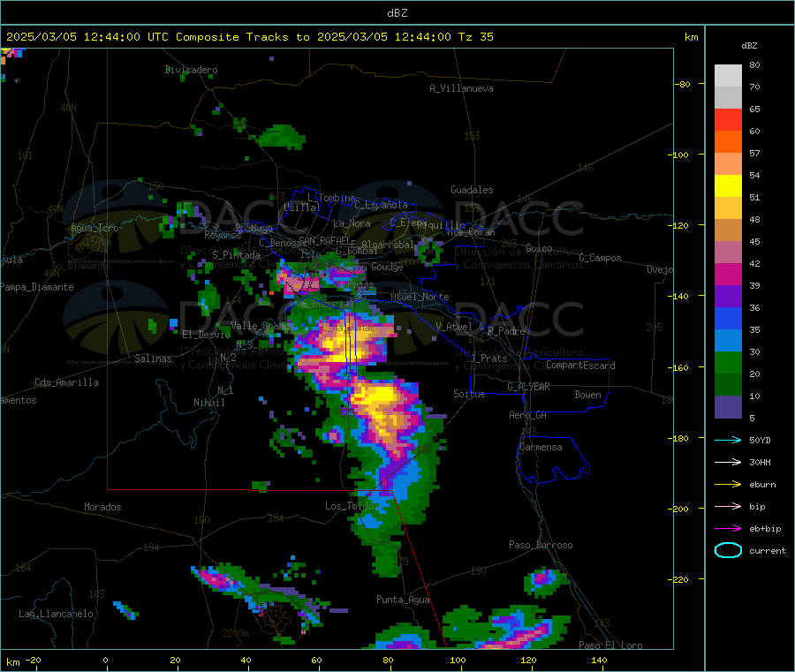Click the 80 dBZ light gray swatch
This screenshot has height=672, width=795.
click(x=728, y=76)
